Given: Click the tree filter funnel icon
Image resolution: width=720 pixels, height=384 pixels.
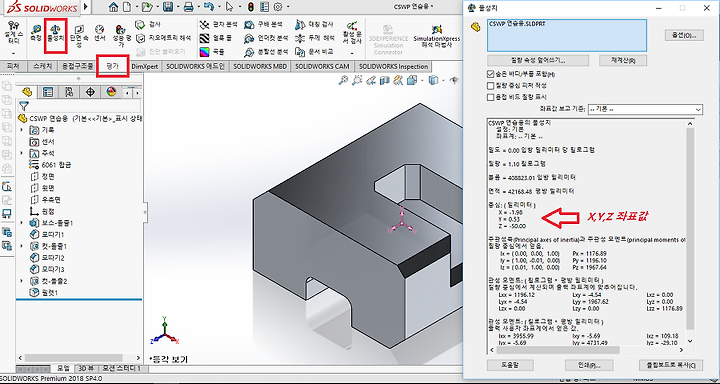Looking at the screenshot, I should click(24, 107).
